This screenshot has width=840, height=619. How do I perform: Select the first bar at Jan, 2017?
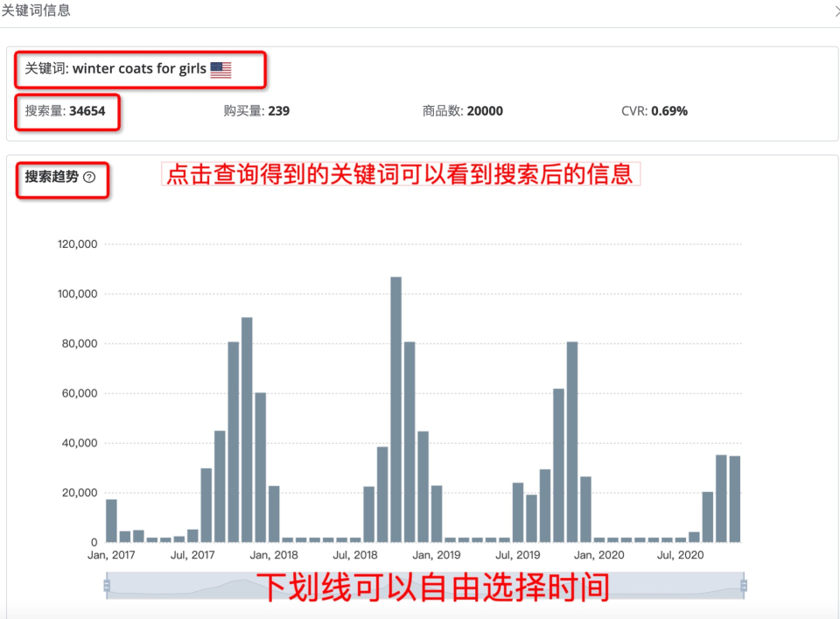pos(109,521)
